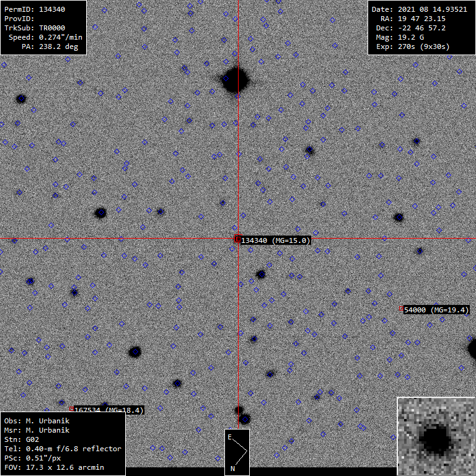Viewport: 476px width, 476px height.
Task: Click the "Obs: M. Urbanik" line
Action: click(37, 421)
